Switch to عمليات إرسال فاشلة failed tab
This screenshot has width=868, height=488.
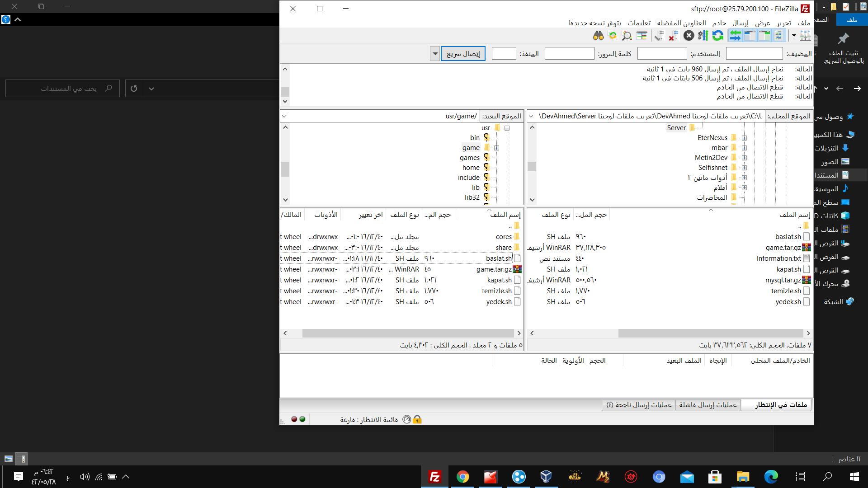point(708,405)
